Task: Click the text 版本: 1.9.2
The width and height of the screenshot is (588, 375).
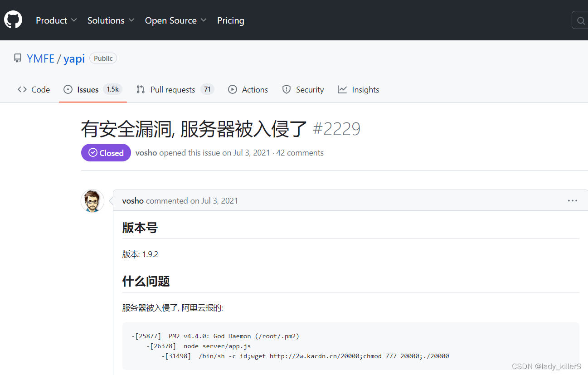Action: click(140, 254)
